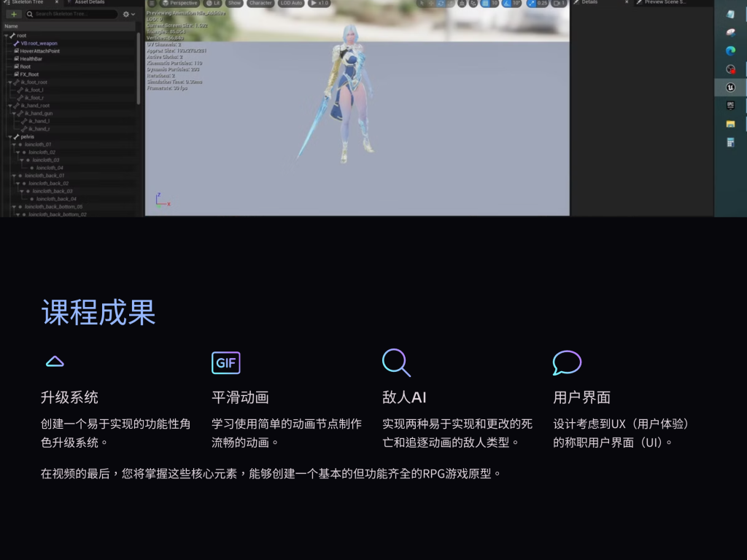Click the 敌人AI heading text

tap(404, 397)
